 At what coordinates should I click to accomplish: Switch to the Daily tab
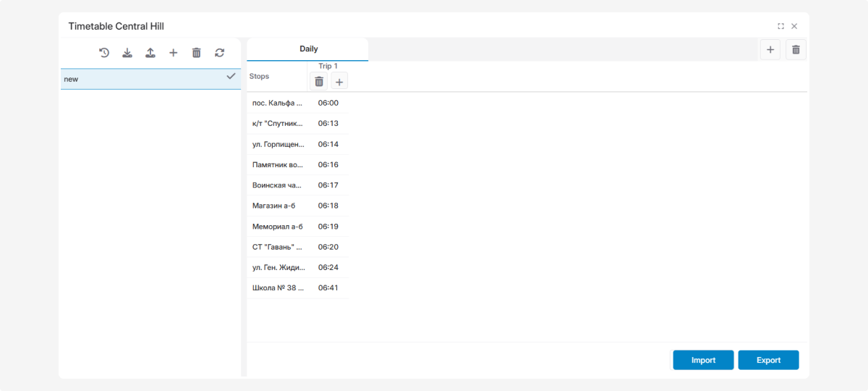click(308, 49)
